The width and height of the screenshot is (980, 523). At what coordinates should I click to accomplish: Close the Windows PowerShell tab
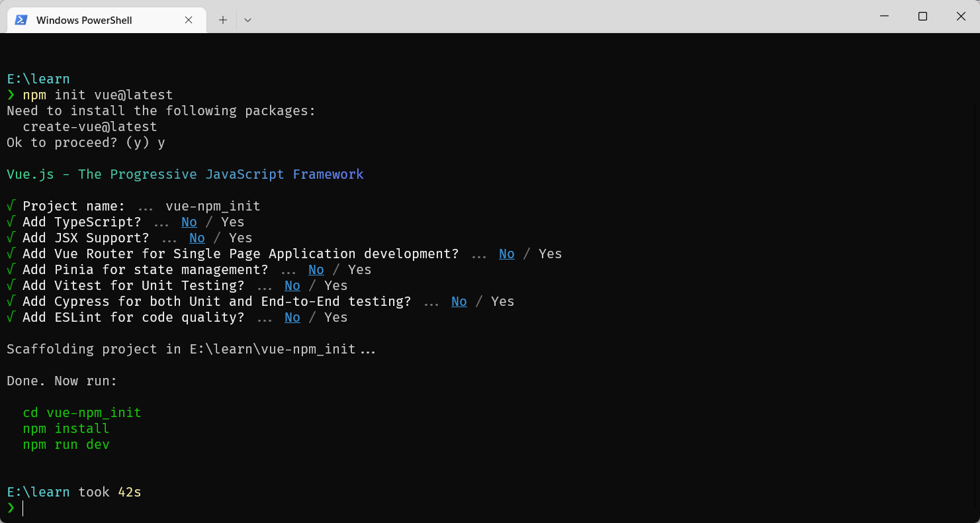[x=189, y=20]
